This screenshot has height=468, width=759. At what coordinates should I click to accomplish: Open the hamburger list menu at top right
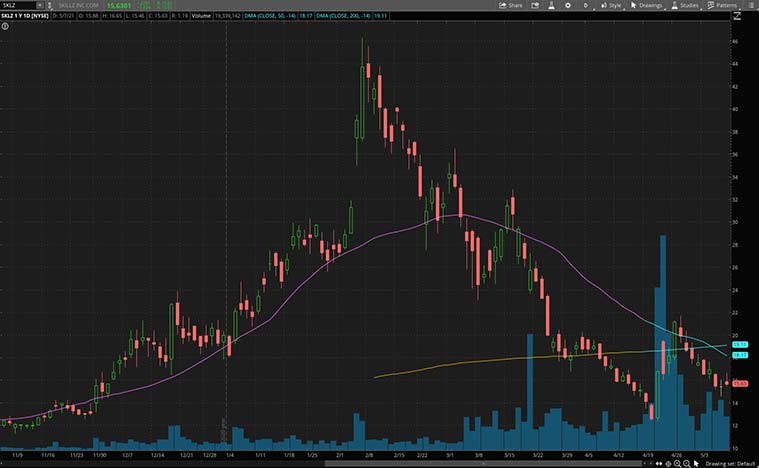[x=751, y=5]
